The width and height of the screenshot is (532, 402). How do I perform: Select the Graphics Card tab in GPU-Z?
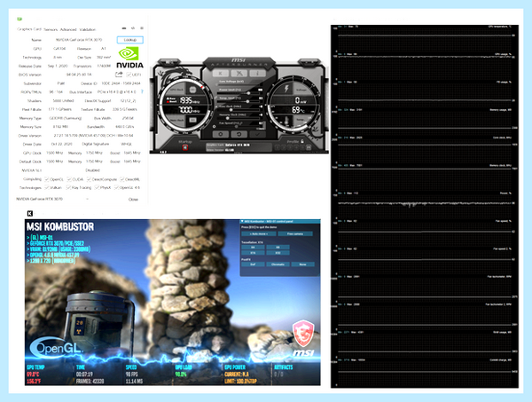(29, 29)
